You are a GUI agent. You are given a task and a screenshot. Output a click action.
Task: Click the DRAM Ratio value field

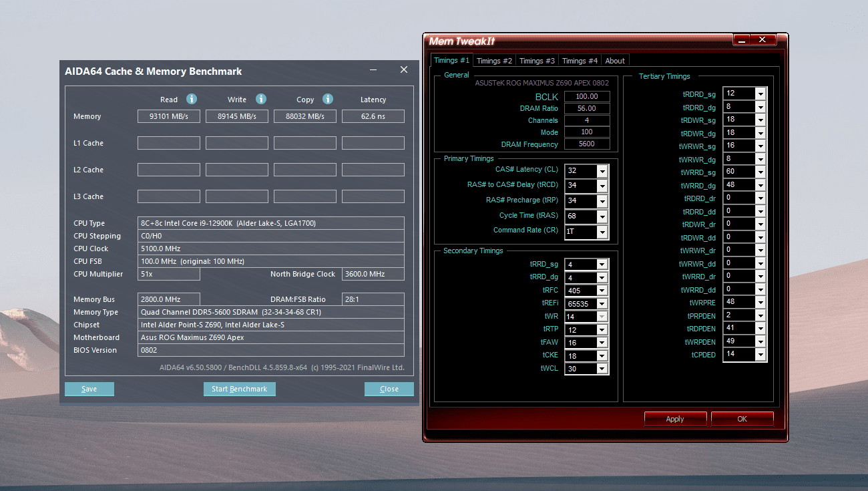(587, 108)
